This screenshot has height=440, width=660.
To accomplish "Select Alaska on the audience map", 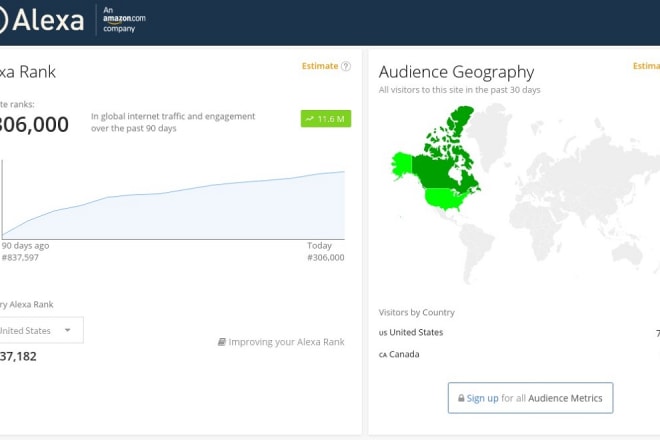I will pyautogui.click(x=402, y=164).
